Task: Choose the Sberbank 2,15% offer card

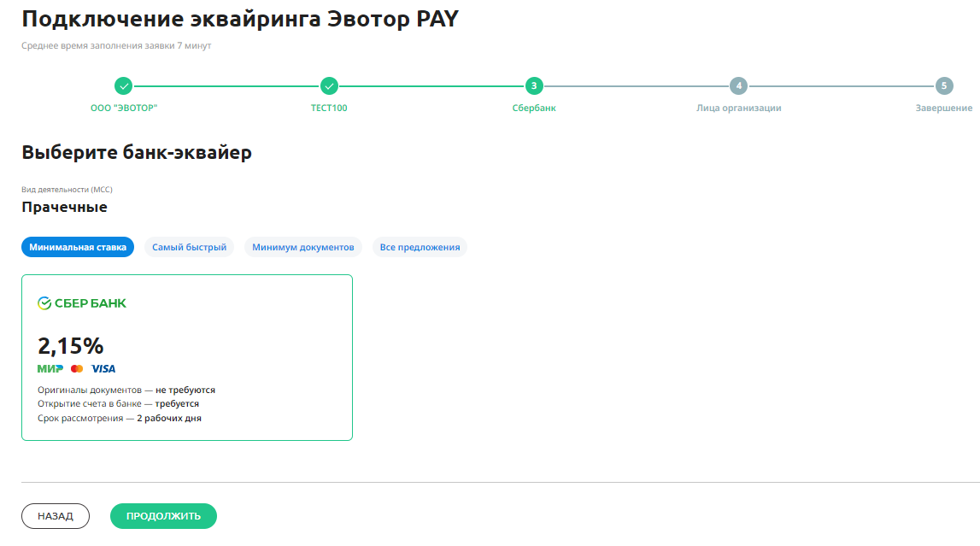Action: pyautogui.click(x=187, y=357)
